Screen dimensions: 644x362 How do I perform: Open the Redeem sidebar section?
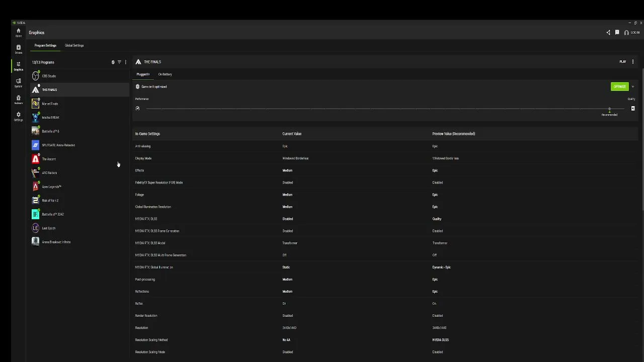tap(19, 99)
